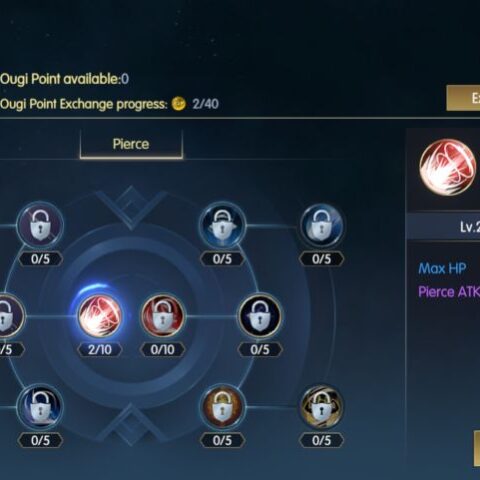Tap the locked red skill orb 0/10
480x480 pixels.
[x=163, y=316]
